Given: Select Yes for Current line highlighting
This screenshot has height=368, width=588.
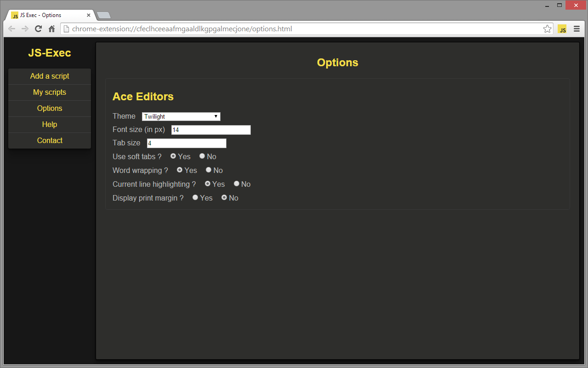Looking at the screenshot, I should (x=208, y=184).
